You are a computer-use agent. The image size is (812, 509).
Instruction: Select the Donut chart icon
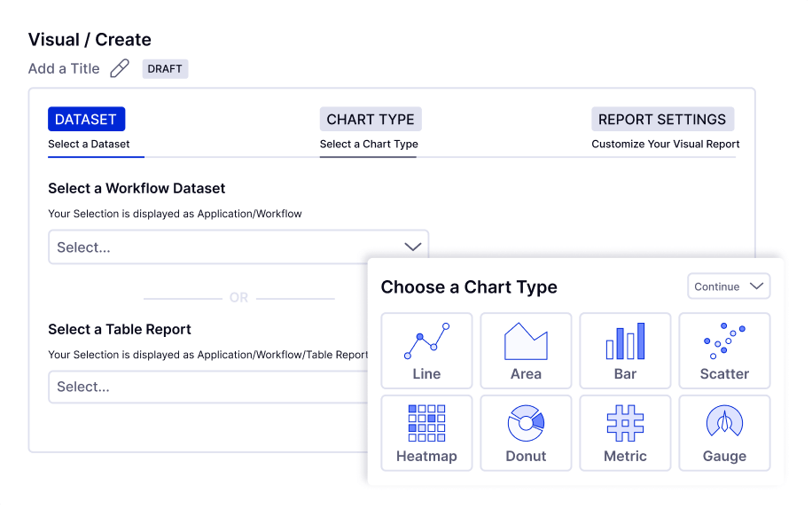(526, 424)
